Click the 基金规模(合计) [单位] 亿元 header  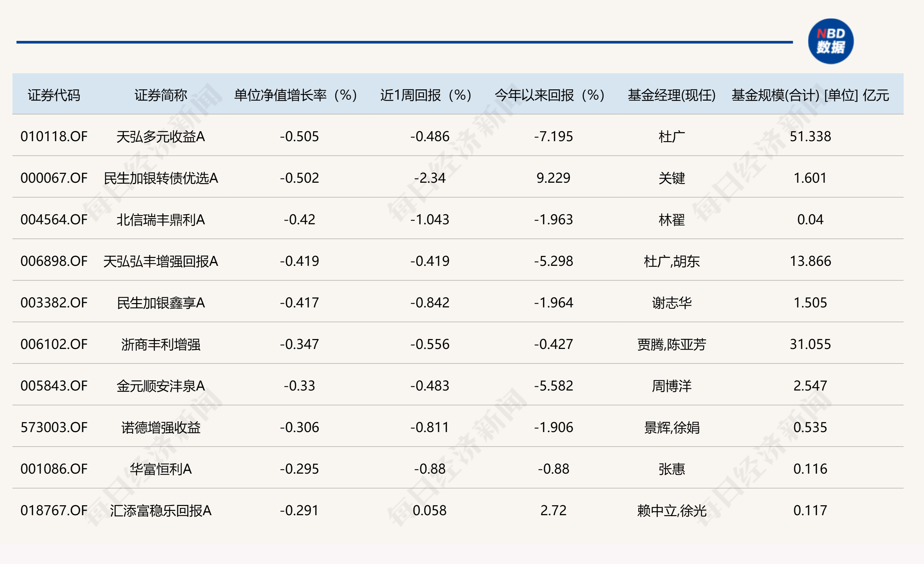click(x=810, y=95)
